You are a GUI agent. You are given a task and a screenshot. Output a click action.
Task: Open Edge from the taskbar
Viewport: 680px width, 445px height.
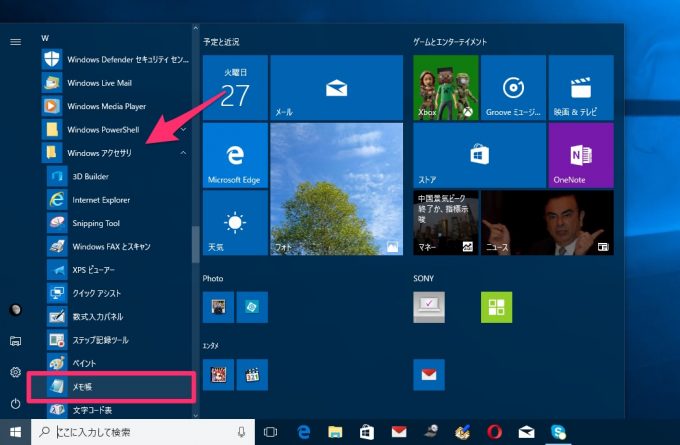point(304,432)
